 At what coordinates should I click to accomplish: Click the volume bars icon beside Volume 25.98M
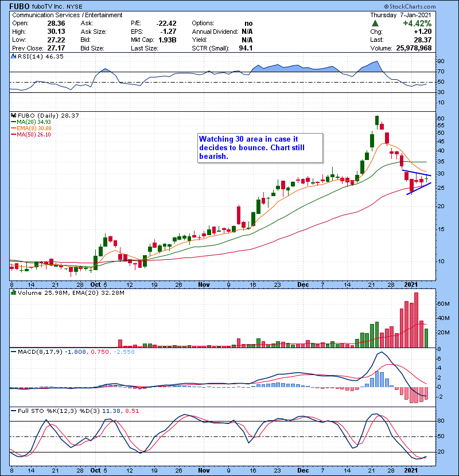13,292
